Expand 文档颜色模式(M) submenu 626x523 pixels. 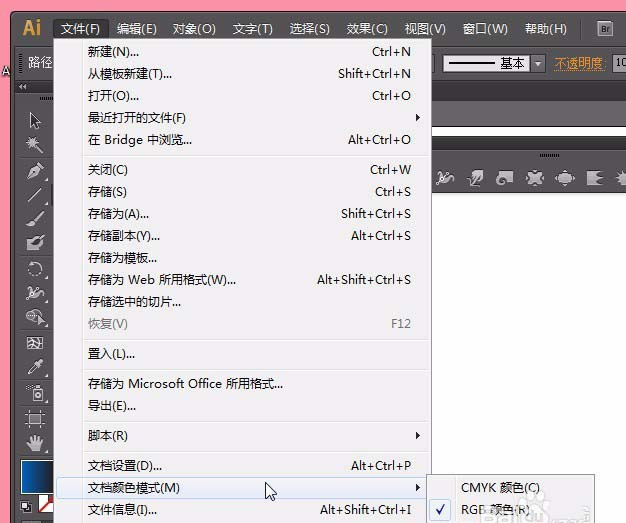pyautogui.click(x=242, y=488)
